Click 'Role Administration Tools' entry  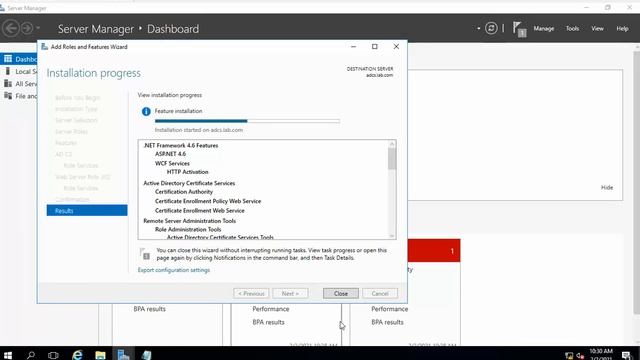point(188,229)
